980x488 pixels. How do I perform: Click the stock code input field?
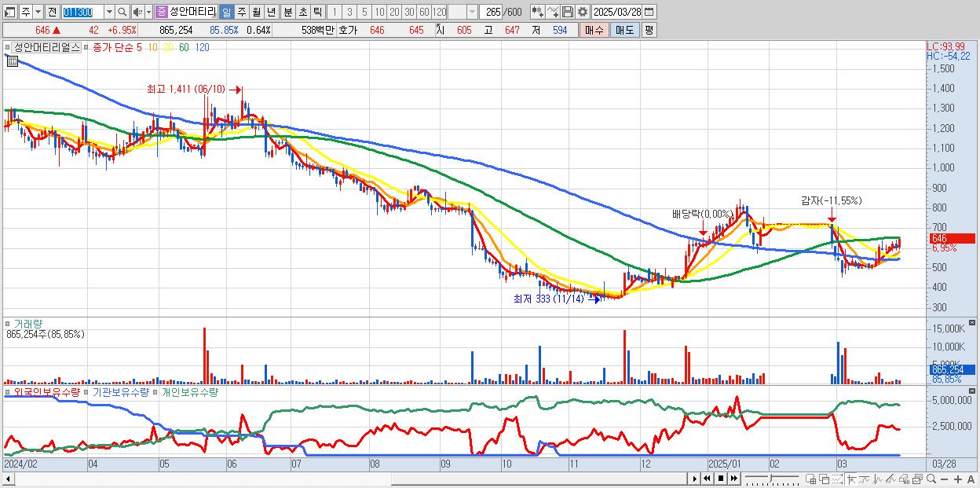tap(82, 12)
